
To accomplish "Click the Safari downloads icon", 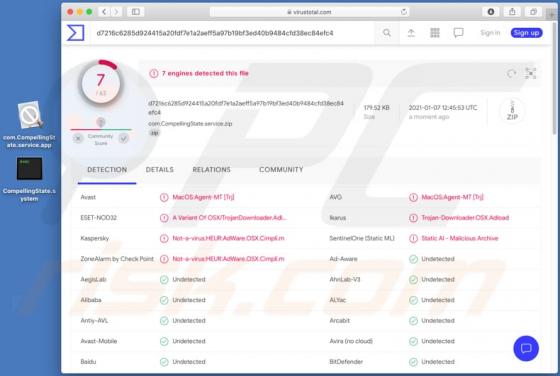I will [x=491, y=12].
